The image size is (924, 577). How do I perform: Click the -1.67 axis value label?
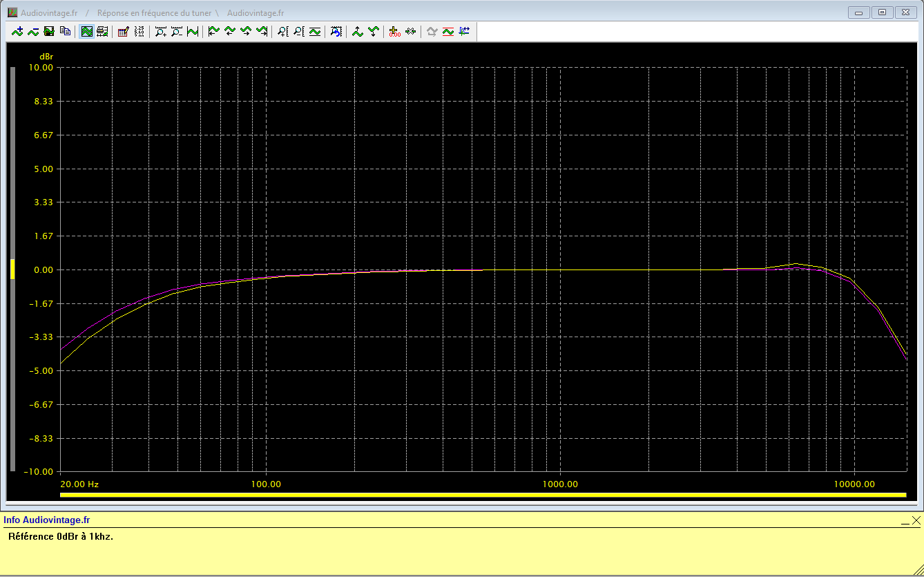[41, 303]
